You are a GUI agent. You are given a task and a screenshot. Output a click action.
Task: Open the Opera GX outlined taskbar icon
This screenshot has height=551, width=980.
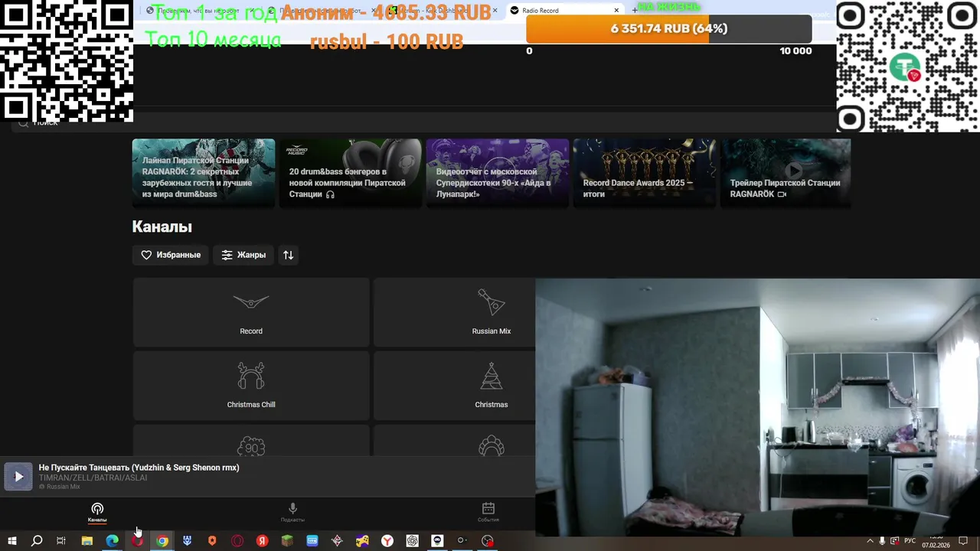coord(237,541)
